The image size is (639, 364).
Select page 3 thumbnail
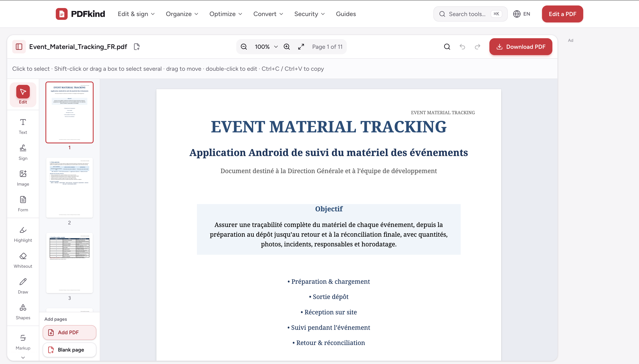coord(69,263)
